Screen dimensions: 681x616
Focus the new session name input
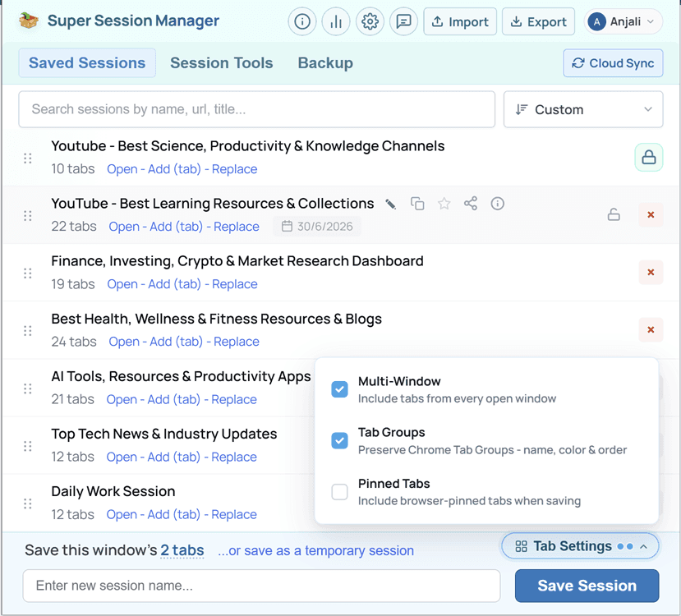[261, 586]
